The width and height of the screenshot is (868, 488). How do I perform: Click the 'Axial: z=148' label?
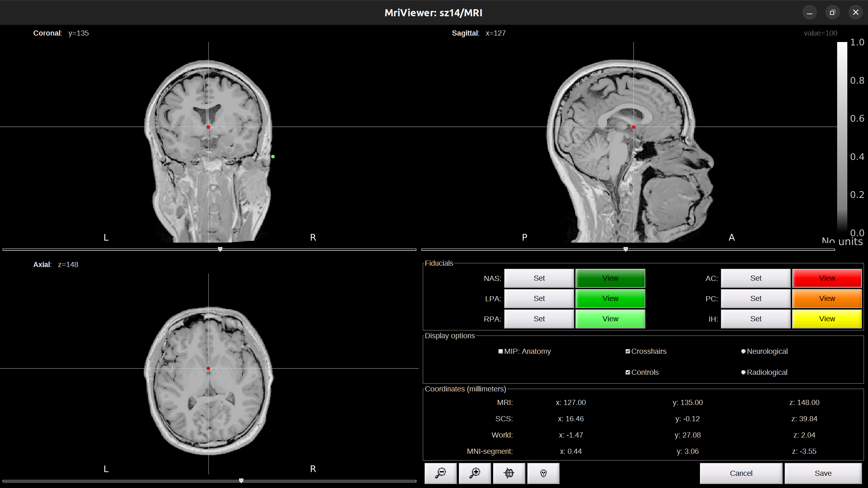point(56,265)
